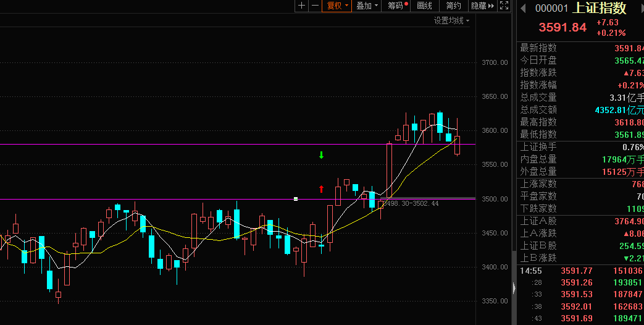Image resolution: width=644 pixels, height=325 pixels.
Task: Open the 叠加 overlay dropdown
Action: [366, 6]
